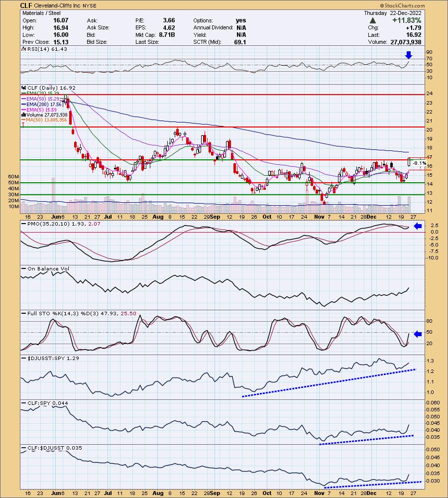Screen dimensions: 448x498
Task: Click the Options value yes
Action: click(x=241, y=20)
